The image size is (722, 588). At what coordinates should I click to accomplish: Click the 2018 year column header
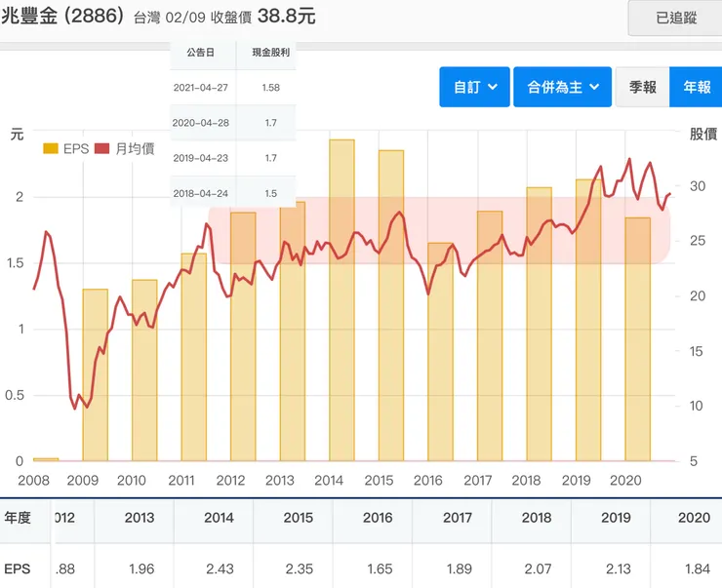pos(537,518)
